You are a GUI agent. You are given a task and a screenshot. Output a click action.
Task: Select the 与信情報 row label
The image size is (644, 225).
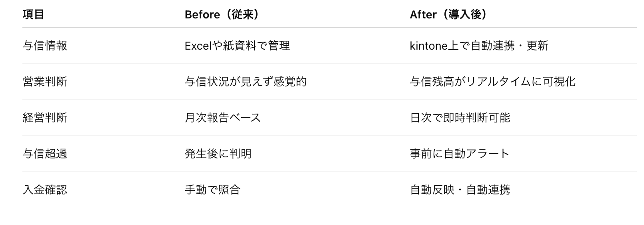(x=45, y=46)
